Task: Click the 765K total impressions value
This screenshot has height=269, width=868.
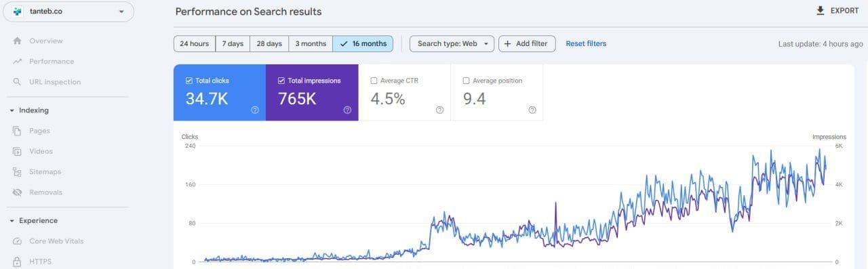Action: point(298,99)
